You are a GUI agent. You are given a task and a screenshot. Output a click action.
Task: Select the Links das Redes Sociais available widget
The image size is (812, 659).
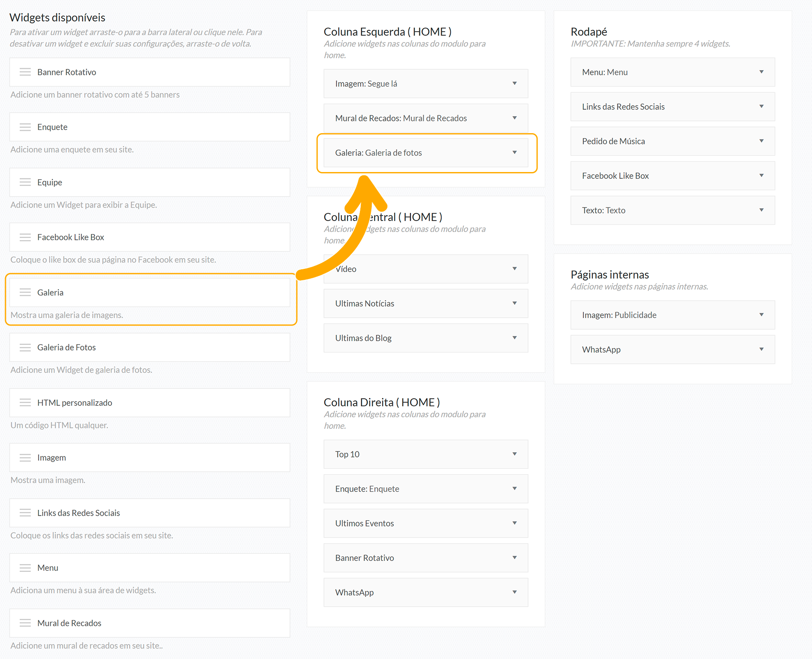[x=79, y=513]
